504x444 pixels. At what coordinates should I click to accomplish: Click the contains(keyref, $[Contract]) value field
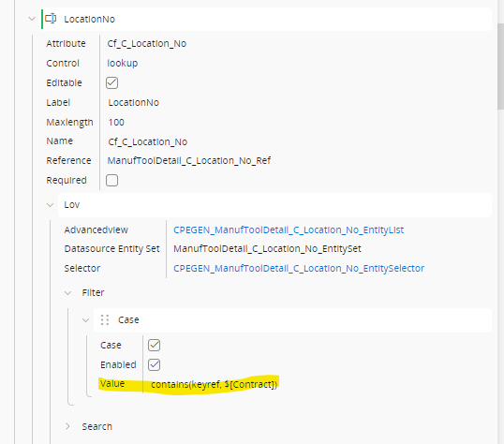click(215, 384)
